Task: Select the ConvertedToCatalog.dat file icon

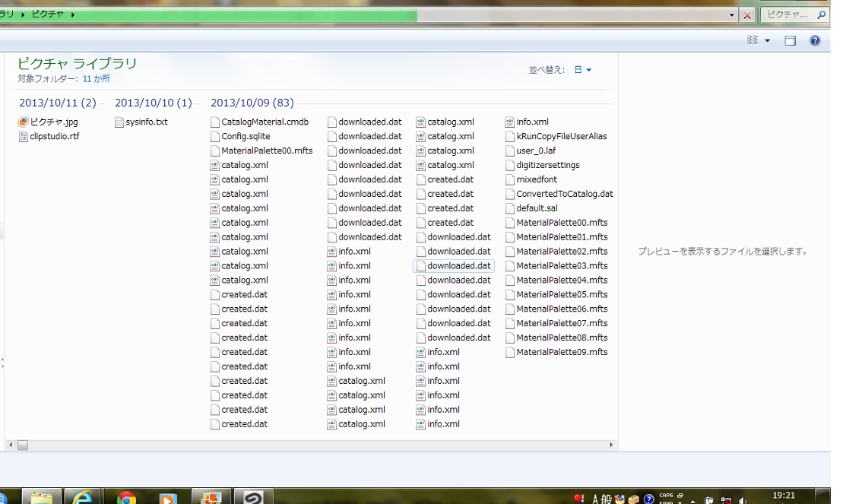Action: (510, 194)
